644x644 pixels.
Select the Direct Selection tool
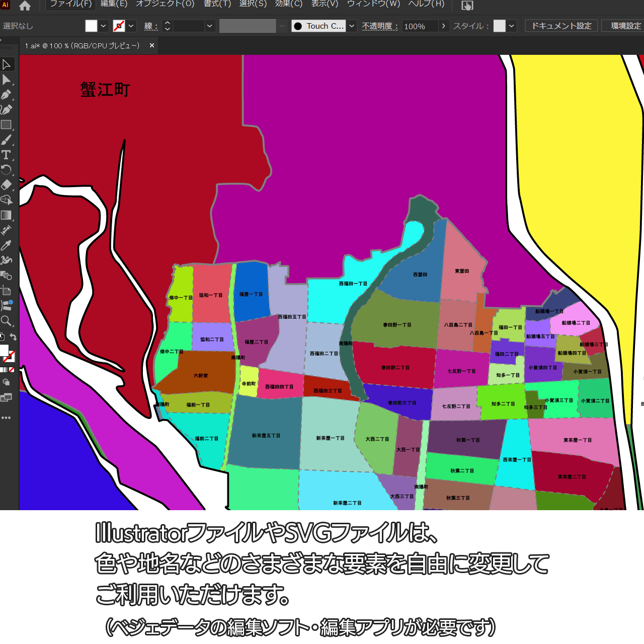tap(7, 79)
